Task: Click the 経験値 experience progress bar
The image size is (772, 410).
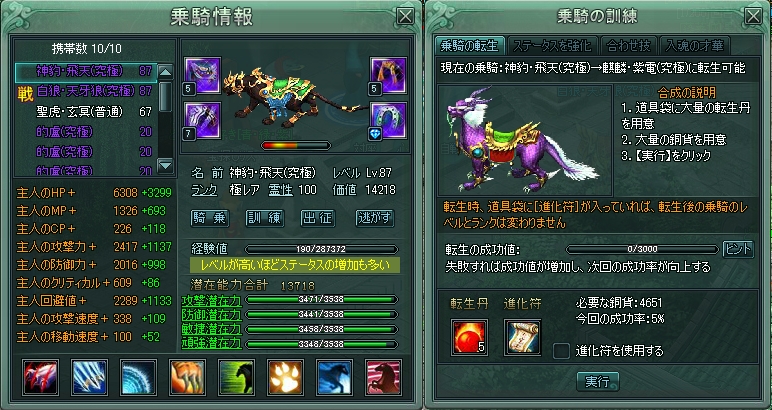Action: click(x=321, y=250)
